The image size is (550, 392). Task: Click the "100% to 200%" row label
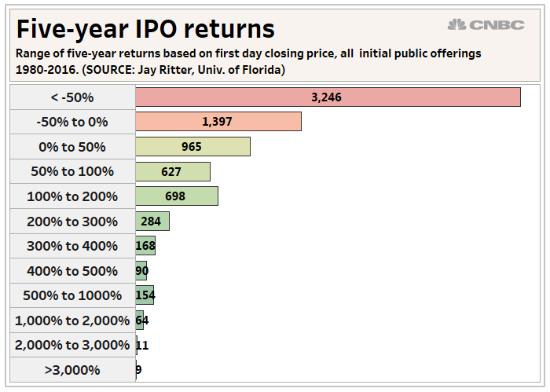[72, 196]
